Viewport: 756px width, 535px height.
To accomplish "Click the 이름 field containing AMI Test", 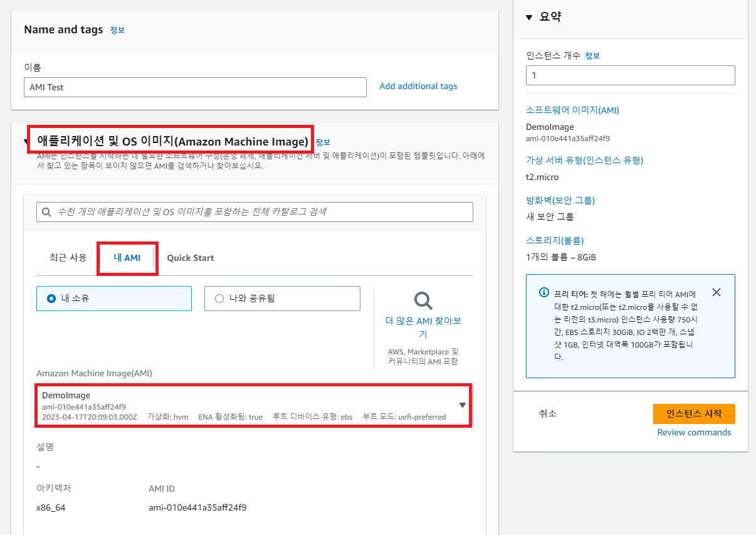I will [195, 87].
